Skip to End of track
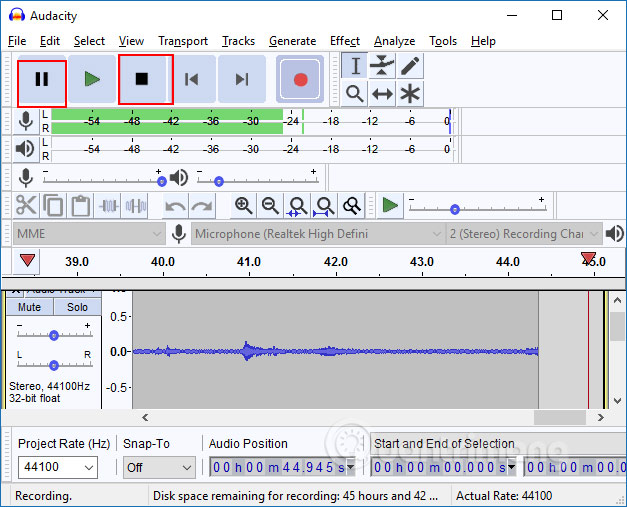 (241, 80)
